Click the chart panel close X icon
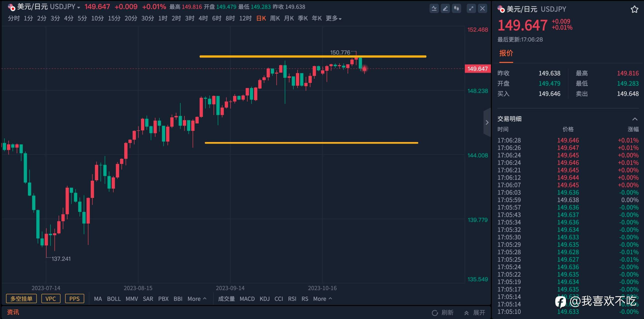644x319 pixels. pos(482,9)
